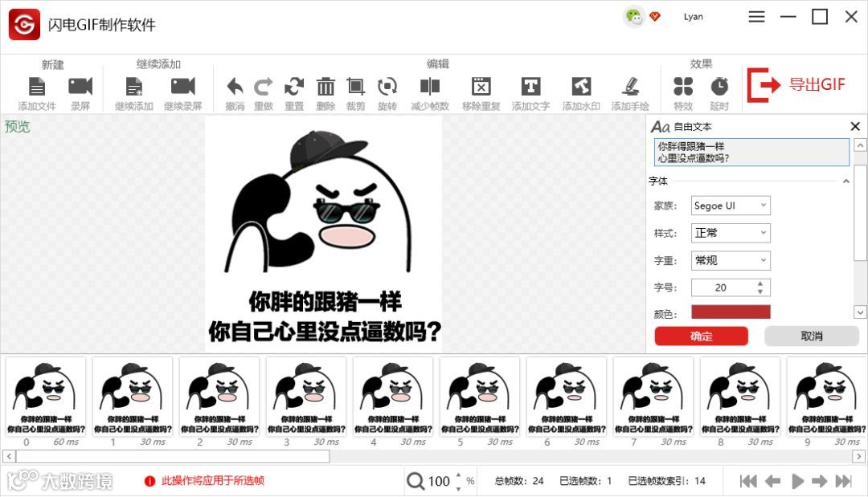Select frame 8 thumbnail
Viewport: 868px width, 497px height.
(x=740, y=397)
